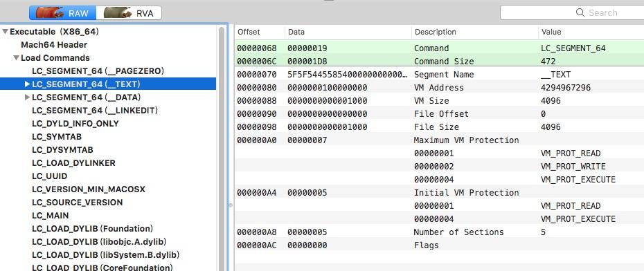The width and height of the screenshot is (644, 271).
Task: Select the Maximum VM Protection row
Action: point(439,140)
